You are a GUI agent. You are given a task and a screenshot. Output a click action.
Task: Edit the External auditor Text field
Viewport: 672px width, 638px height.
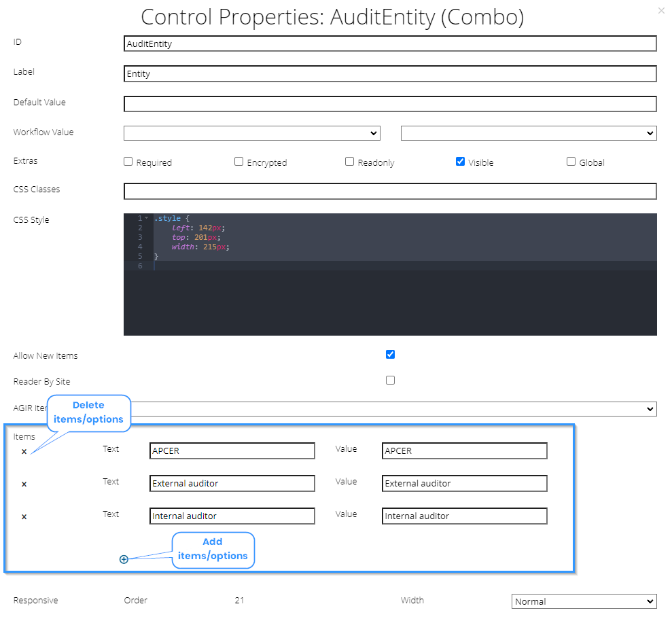[x=232, y=484]
